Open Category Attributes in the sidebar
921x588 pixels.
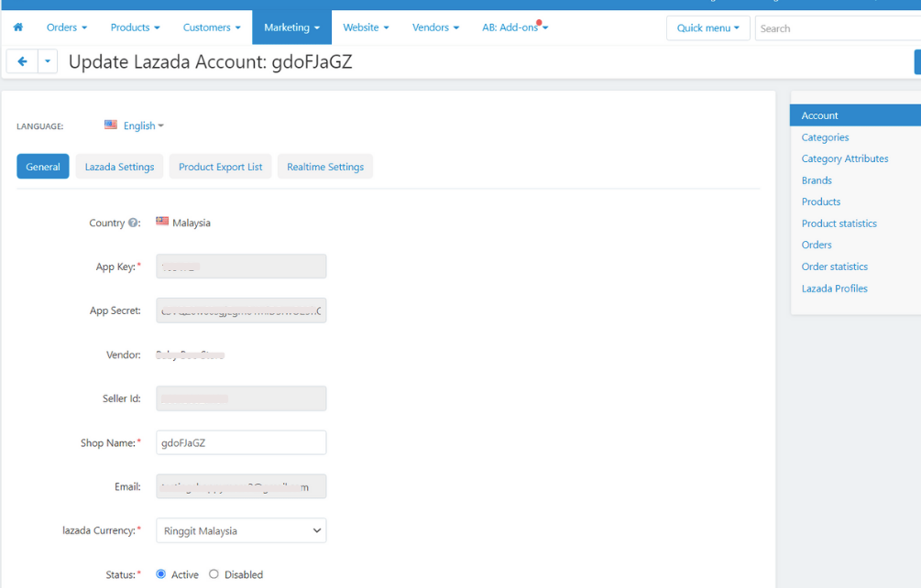845,158
